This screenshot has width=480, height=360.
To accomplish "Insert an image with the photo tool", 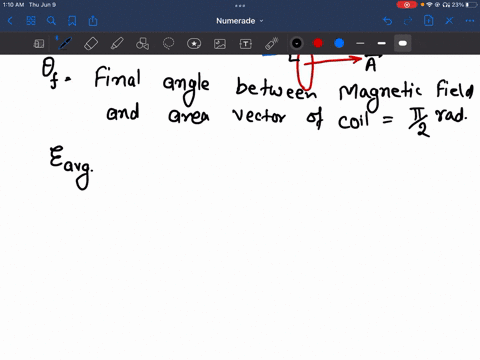I will click(x=220, y=44).
